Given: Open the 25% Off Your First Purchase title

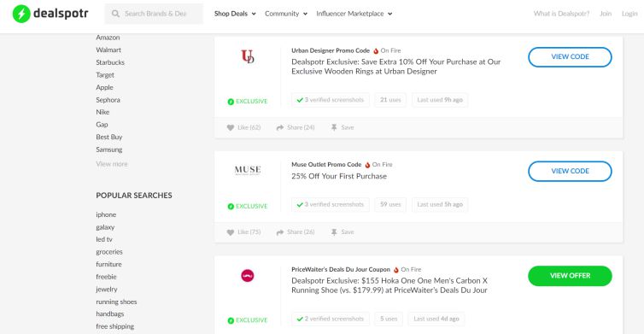Looking at the screenshot, I should (339, 176).
